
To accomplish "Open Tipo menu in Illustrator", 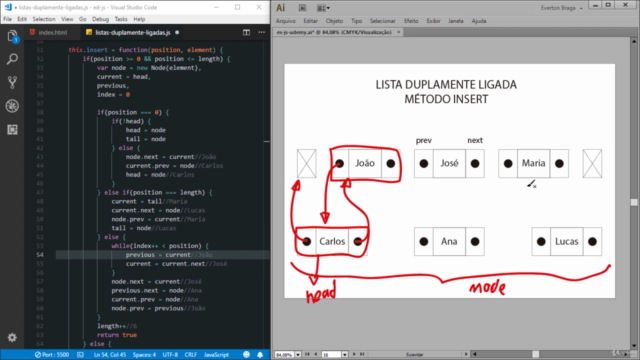I will [357, 21].
